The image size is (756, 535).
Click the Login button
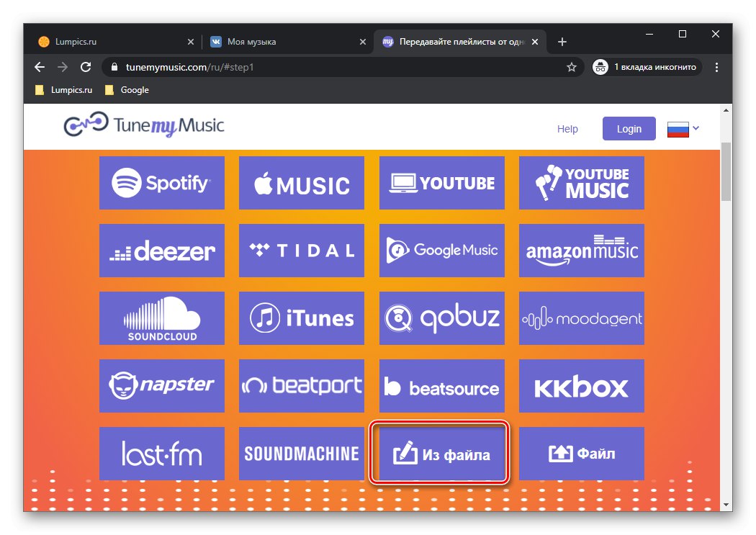[629, 129]
